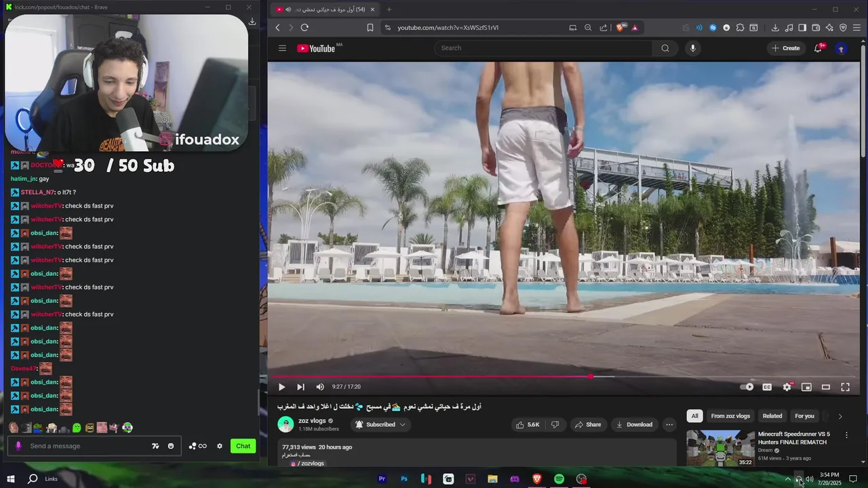Switch to theater mode
868x488 pixels.
826,387
